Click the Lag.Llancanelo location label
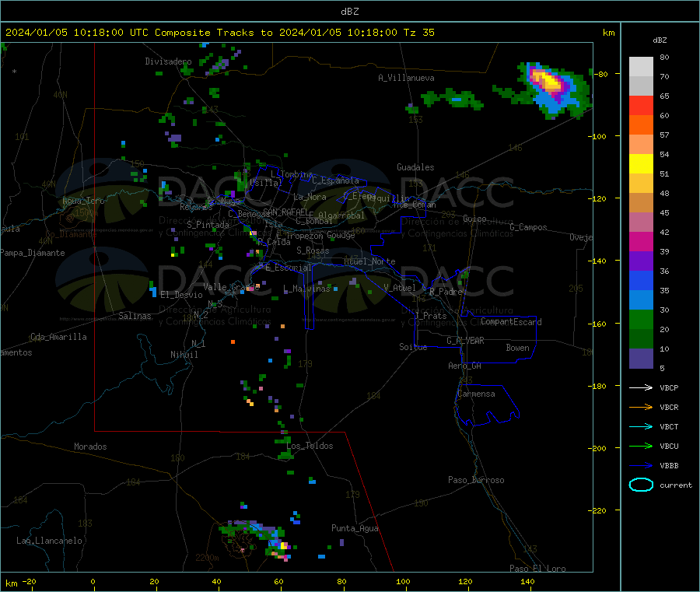 (x=50, y=541)
